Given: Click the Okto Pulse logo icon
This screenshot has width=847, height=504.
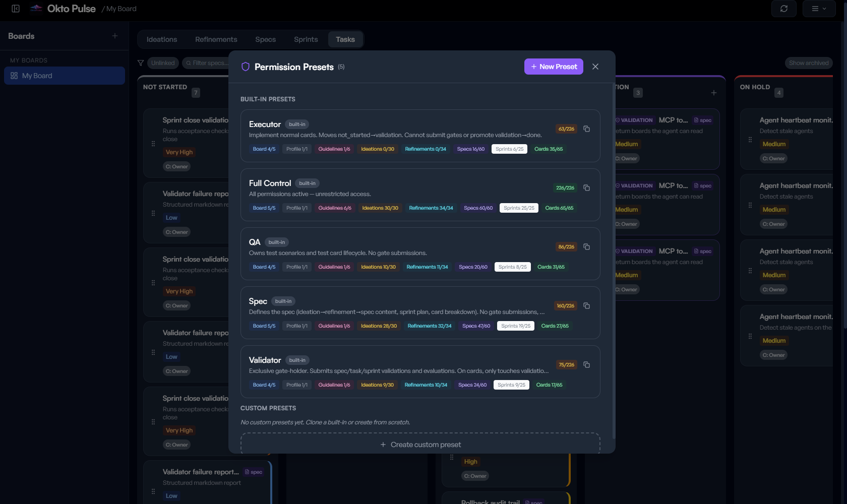Looking at the screenshot, I should (x=36, y=8).
